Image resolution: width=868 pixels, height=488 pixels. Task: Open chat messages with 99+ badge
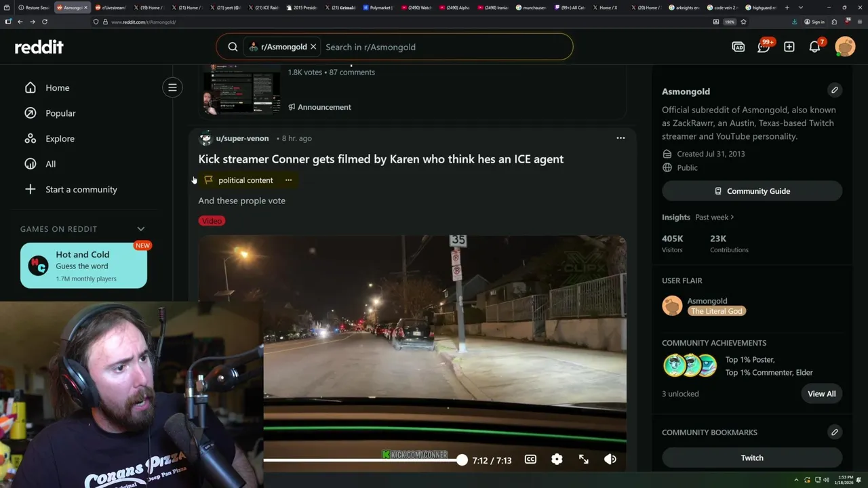point(764,46)
